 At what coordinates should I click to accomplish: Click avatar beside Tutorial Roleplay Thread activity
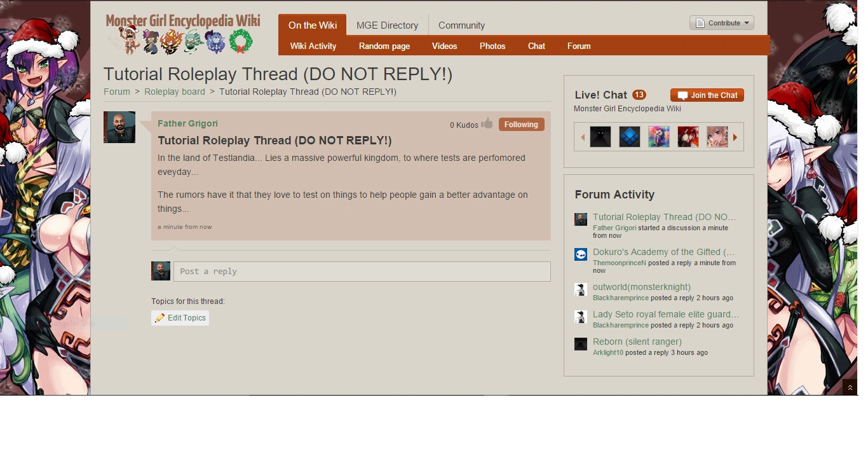point(581,219)
